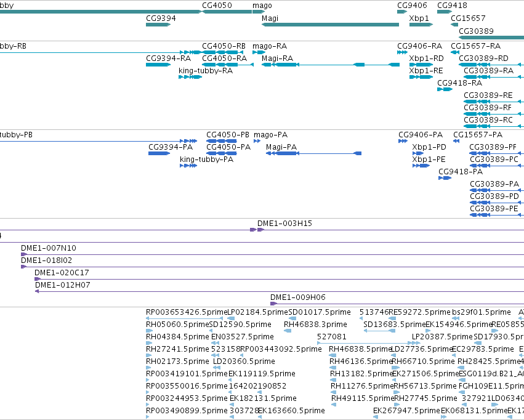524x420 pixels.
Task: Select EST LP02184.5prime label
Action: (257, 313)
